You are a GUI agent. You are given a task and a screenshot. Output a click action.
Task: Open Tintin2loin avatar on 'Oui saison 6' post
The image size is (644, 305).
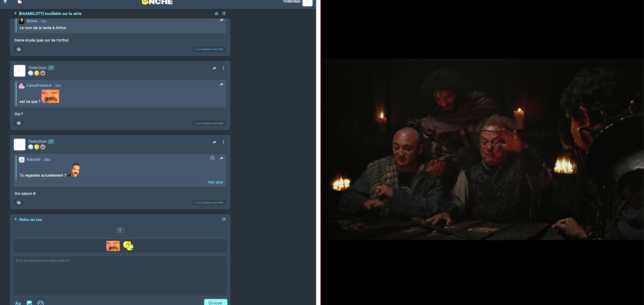[x=19, y=145]
